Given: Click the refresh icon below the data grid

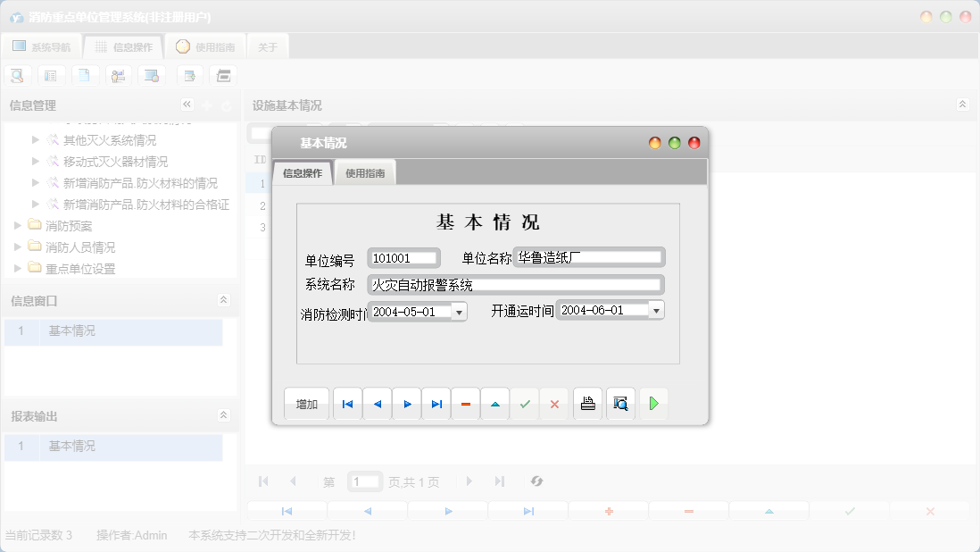Looking at the screenshot, I should point(536,481).
